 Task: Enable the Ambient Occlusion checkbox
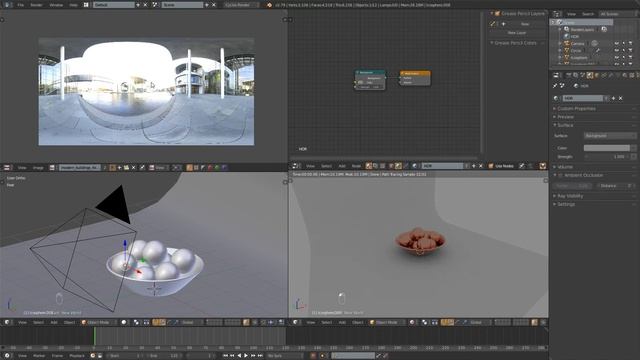tap(560, 175)
